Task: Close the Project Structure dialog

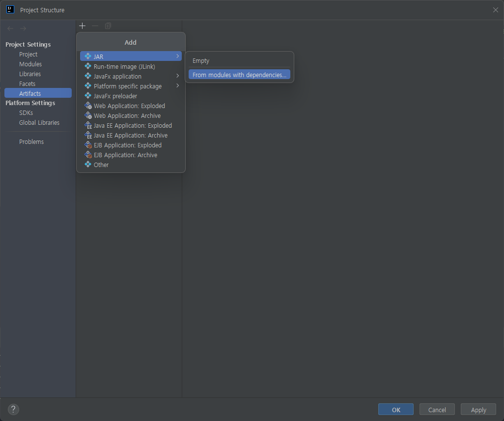Action: click(x=495, y=10)
